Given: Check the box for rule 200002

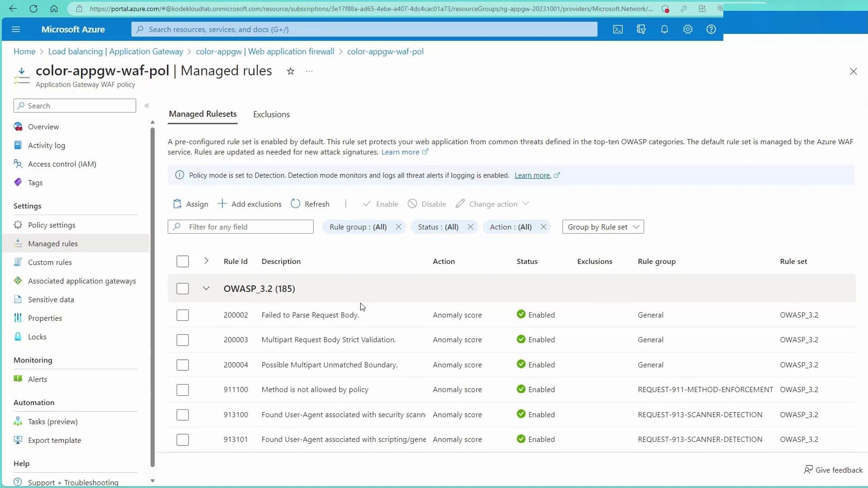Looking at the screenshot, I should point(183,315).
